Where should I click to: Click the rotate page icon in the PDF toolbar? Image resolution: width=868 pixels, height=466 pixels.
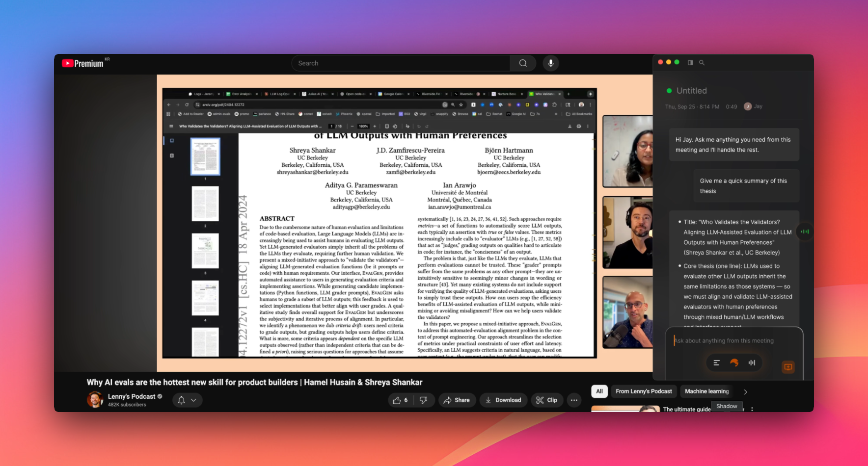395,126
